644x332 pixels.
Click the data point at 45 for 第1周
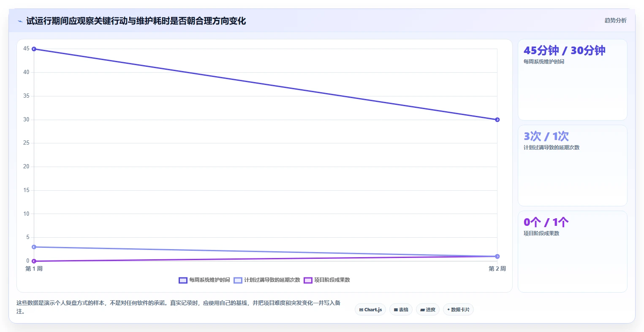34,49
